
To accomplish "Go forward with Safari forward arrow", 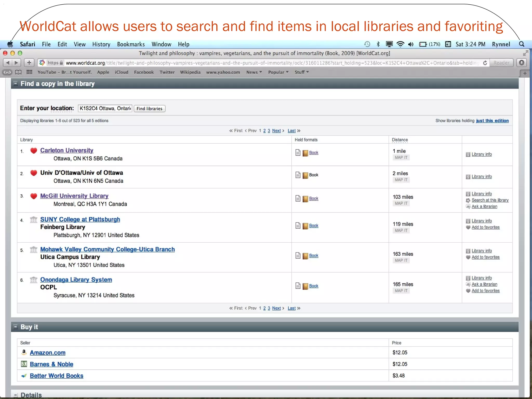I will pos(16,63).
